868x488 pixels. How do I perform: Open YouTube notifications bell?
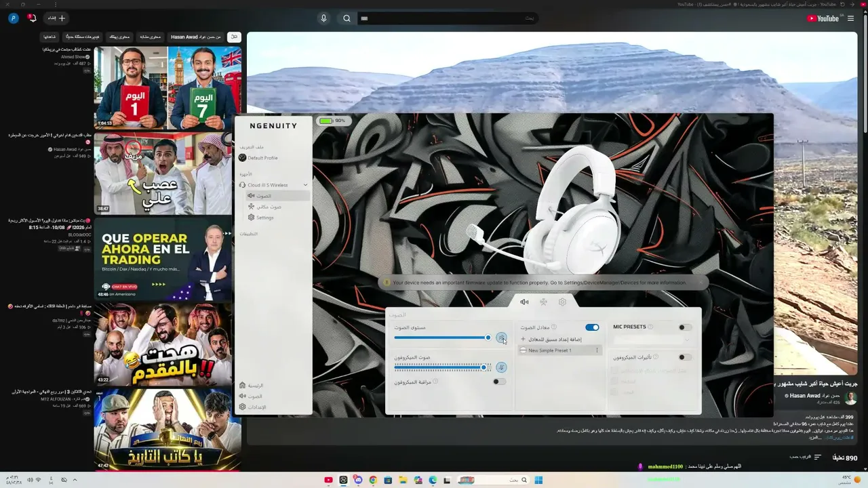[32, 18]
